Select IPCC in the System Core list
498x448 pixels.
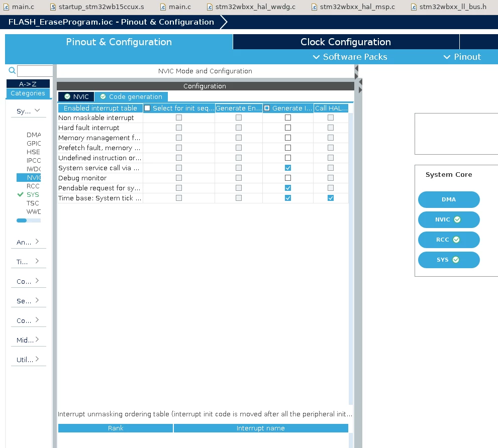click(x=33, y=160)
